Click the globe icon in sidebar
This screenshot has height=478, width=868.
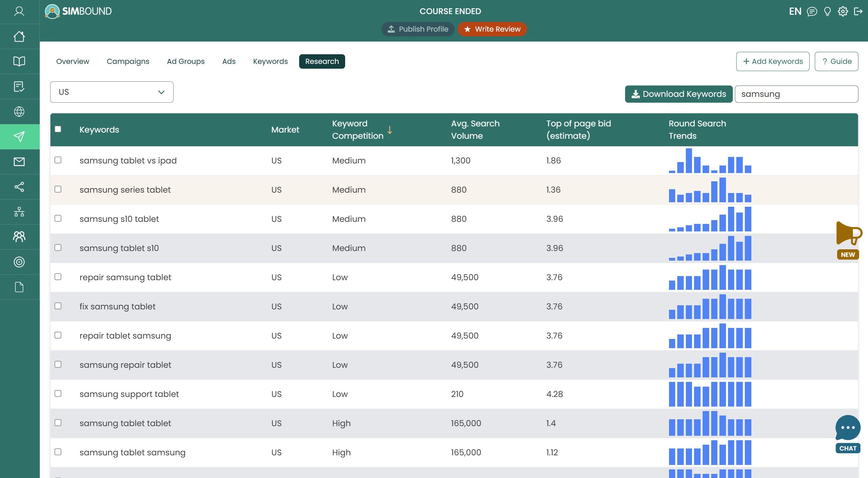tap(19, 112)
